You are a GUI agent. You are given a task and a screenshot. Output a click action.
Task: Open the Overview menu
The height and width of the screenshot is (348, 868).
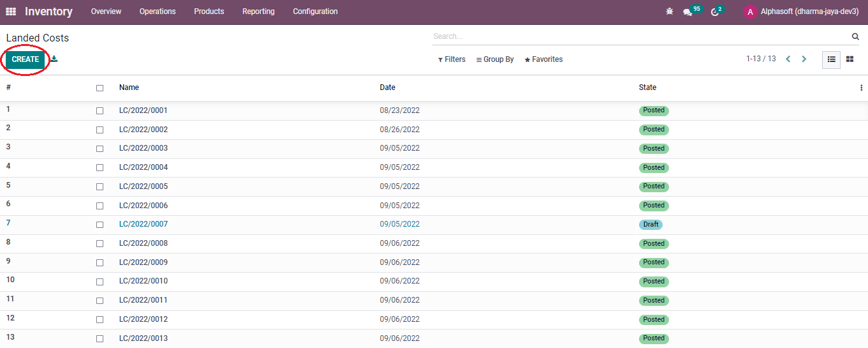[x=106, y=11]
